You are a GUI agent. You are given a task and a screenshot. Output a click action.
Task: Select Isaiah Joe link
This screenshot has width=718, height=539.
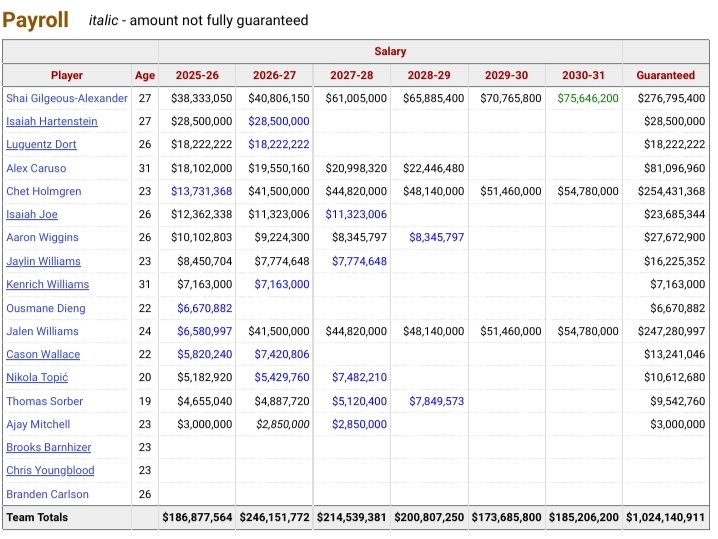[x=32, y=214]
